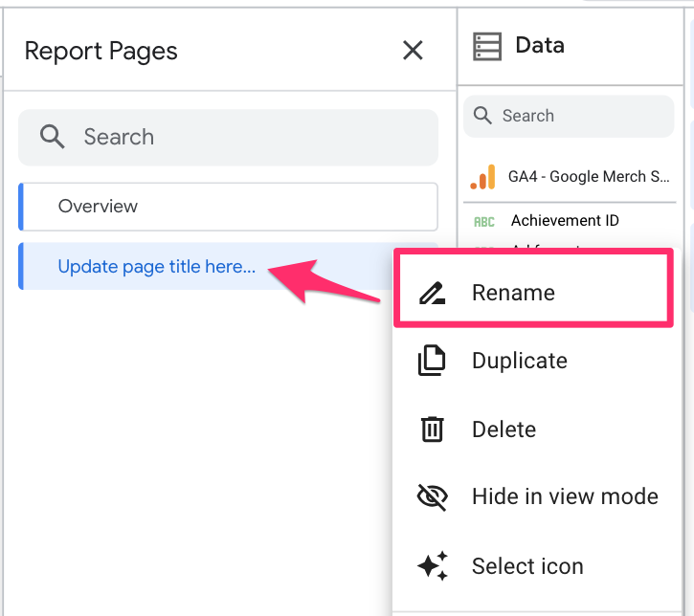Viewport: 694px width, 616px height.
Task: Pick Hide in view mode option
Action: point(565,497)
